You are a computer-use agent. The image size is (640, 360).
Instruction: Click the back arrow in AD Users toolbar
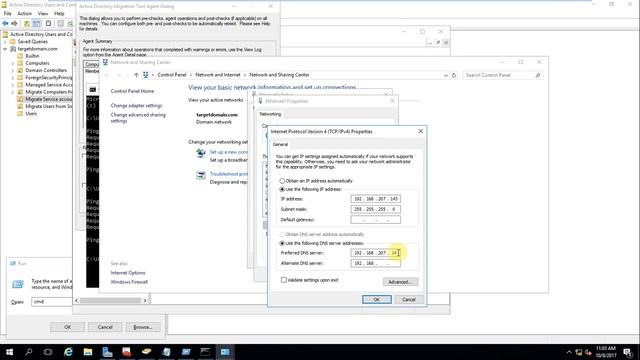[5, 24]
